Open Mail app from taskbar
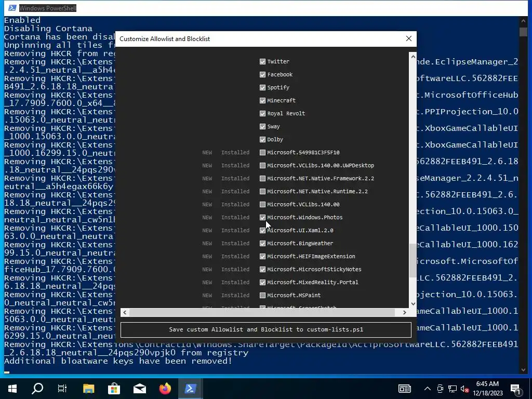The image size is (532, 399). coord(139,389)
